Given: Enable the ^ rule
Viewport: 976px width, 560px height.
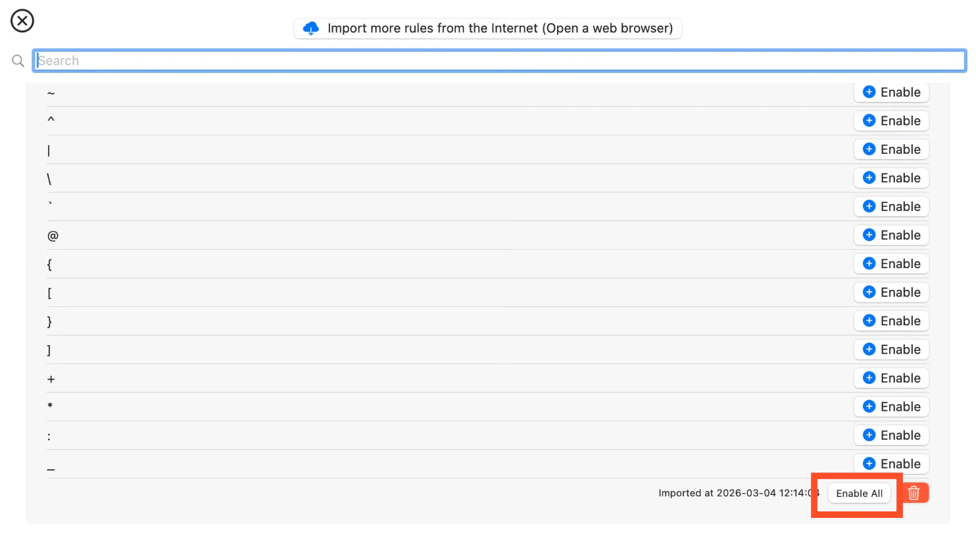Looking at the screenshot, I should pos(891,121).
